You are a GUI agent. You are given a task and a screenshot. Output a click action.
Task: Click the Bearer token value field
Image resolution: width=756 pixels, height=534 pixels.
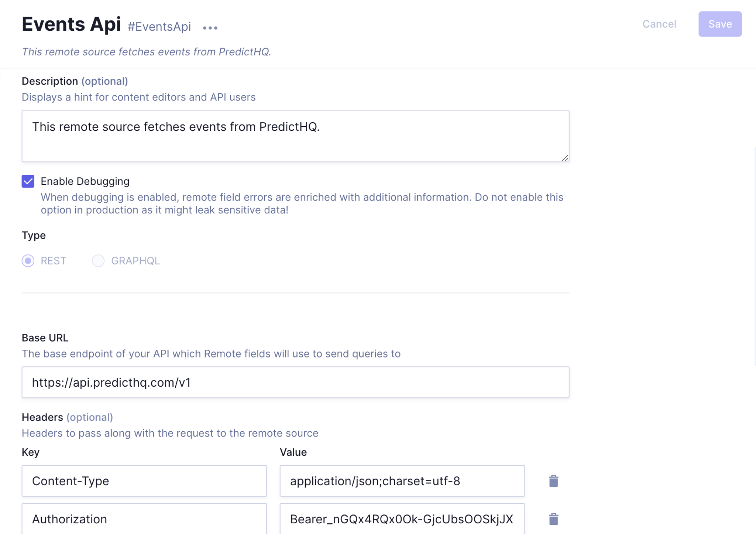tap(402, 518)
